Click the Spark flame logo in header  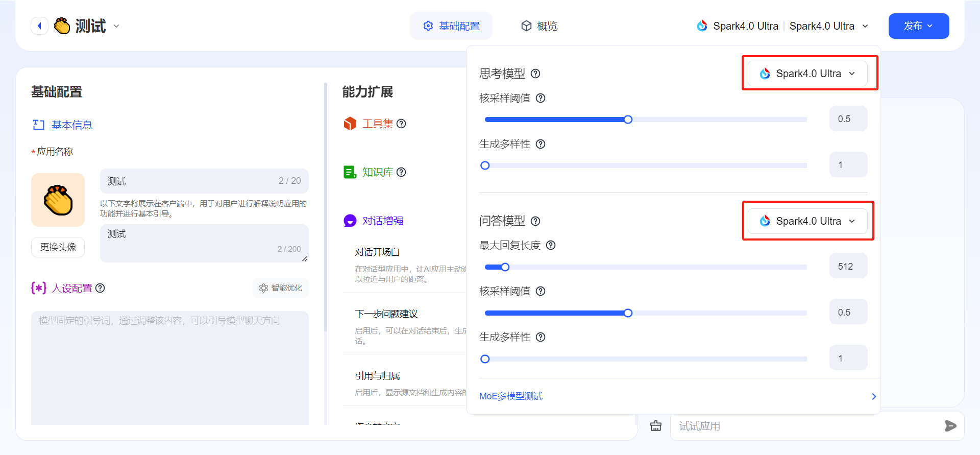[x=702, y=26]
